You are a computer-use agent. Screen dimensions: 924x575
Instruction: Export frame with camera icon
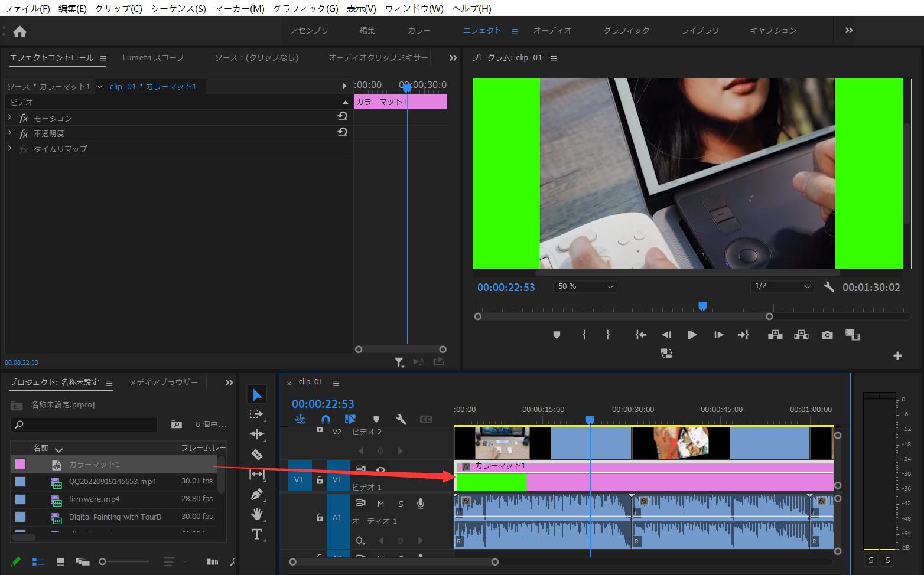[x=827, y=335]
